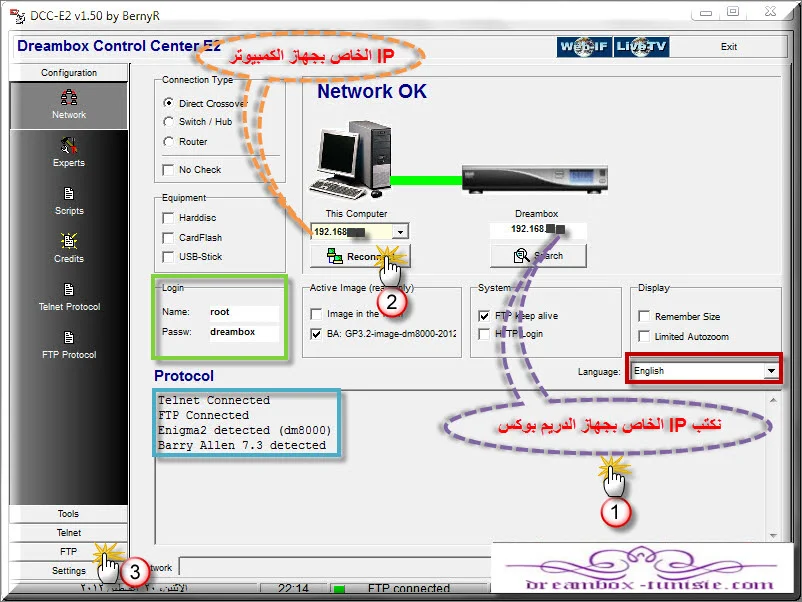Open the Scripts section icon
This screenshot has width=802, height=602.
[69, 193]
